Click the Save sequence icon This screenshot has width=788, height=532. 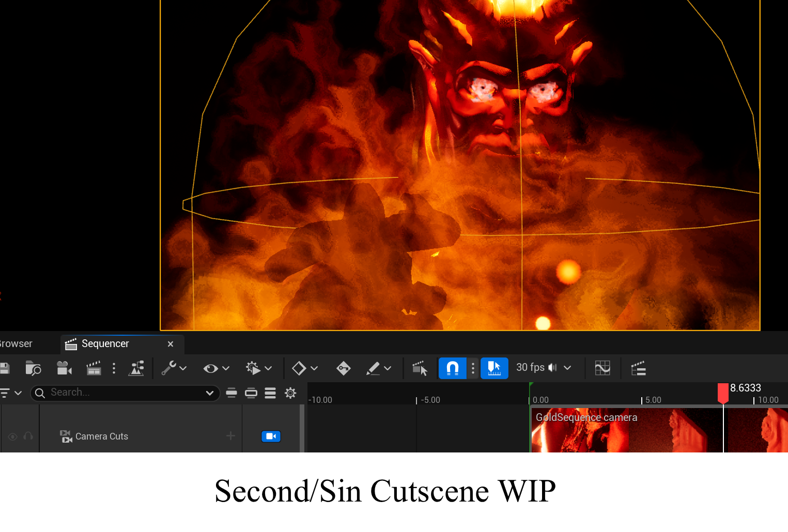(5, 368)
